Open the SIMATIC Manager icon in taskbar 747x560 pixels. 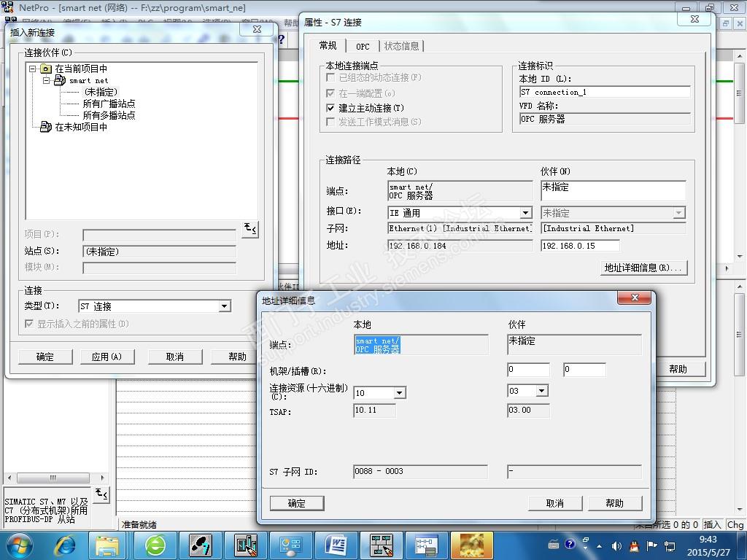(246, 545)
